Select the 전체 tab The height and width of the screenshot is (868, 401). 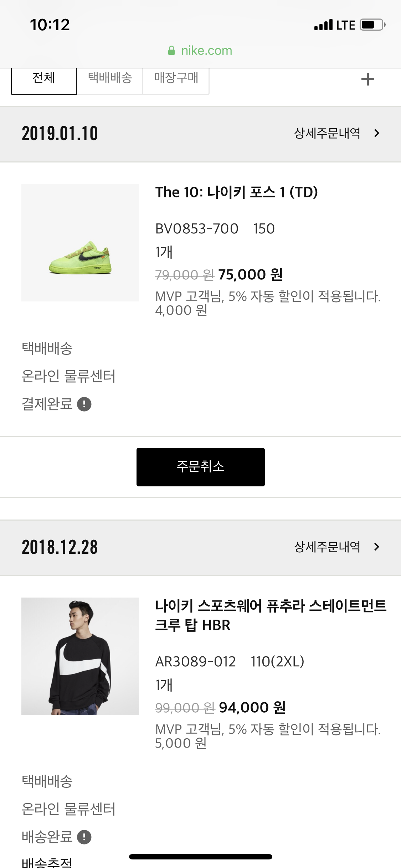click(44, 78)
